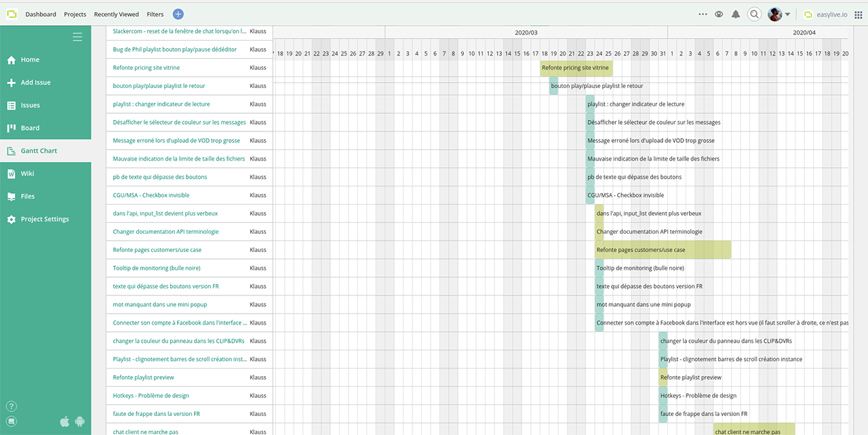Click the help question mark icon

click(11, 405)
